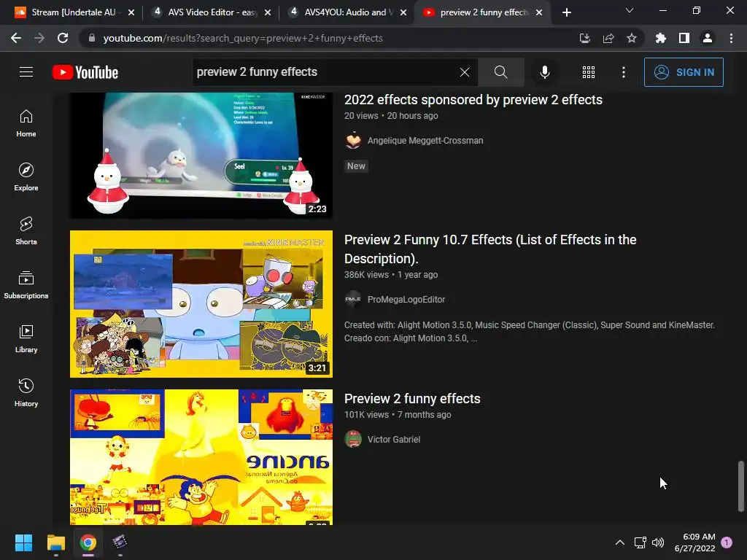Open the volume speaker tray icon
Screen dimensions: 747x560
tap(658, 542)
